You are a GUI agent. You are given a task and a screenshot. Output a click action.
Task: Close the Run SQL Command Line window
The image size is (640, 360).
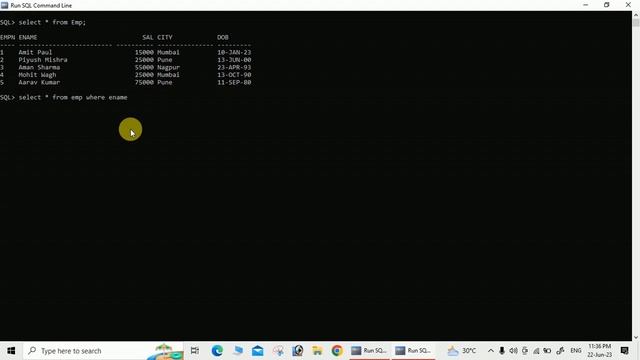628,5
